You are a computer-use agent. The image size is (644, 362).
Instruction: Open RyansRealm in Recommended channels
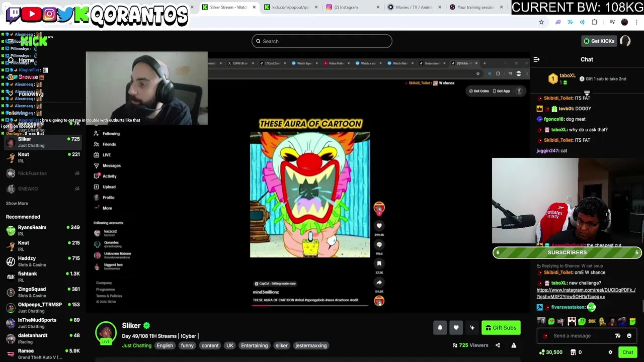[x=43, y=230]
